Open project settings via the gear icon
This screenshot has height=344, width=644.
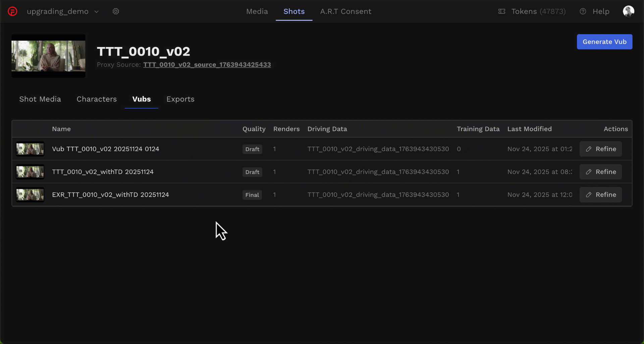pos(116,11)
